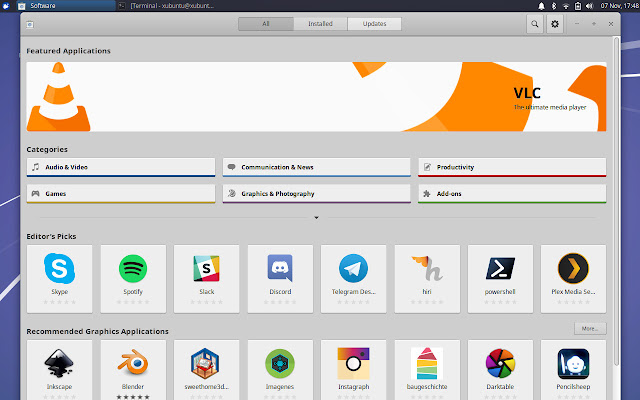
Task: Open the powershell app tile
Action: pos(500,279)
